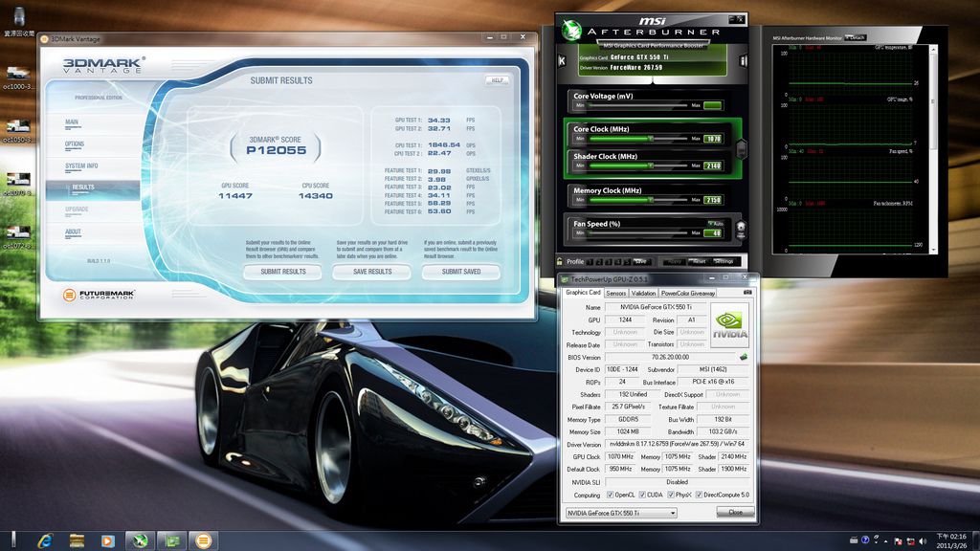Toggle the OpenCL checkbox in GPU-Z

[609, 495]
